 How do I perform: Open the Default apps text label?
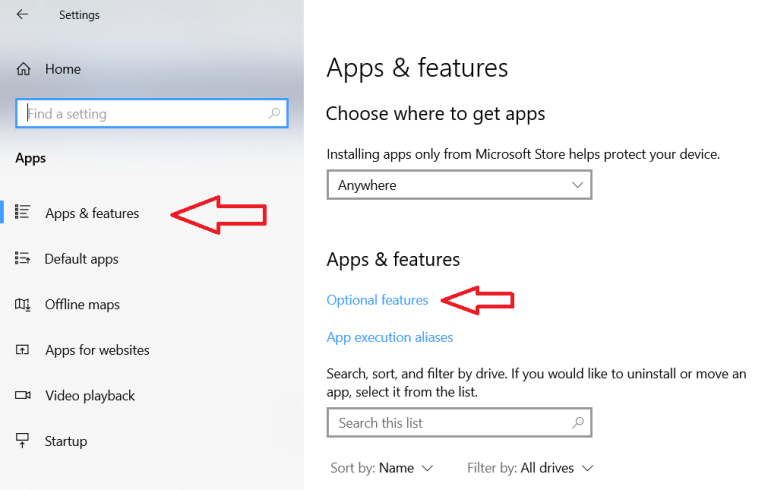[82, 259]
